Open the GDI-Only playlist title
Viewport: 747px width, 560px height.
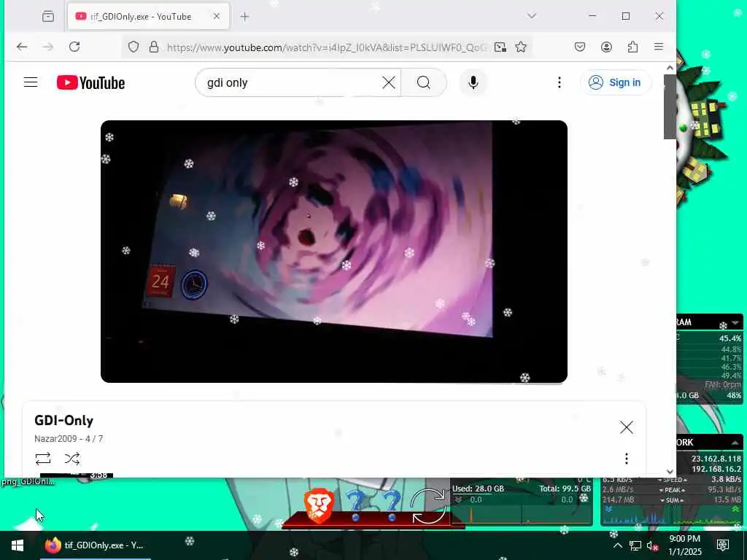(x=64, y=421)
